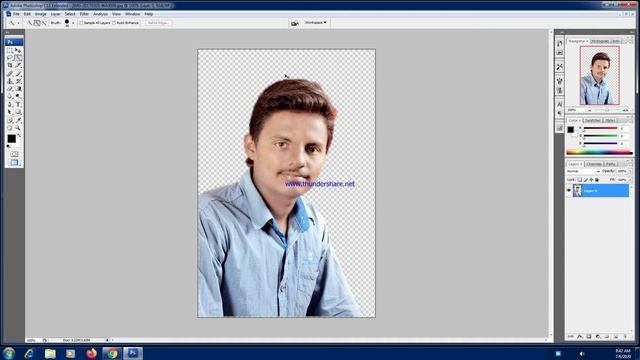Select the Gradient tool
640x360 pixels.
pos(18,89)
